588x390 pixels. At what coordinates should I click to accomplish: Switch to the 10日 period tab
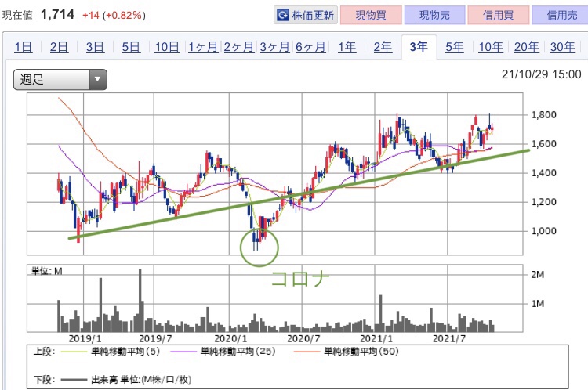[167, 47]
